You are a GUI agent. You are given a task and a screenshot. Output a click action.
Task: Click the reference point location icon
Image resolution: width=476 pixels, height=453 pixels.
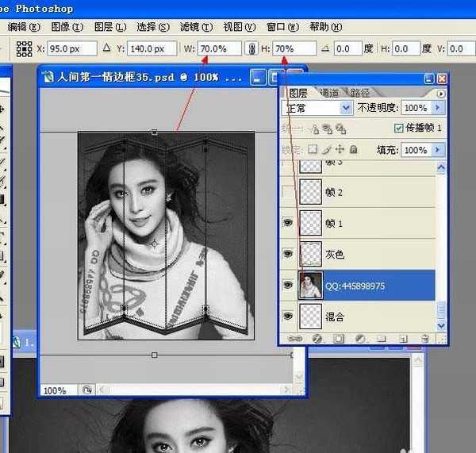click(25, 48)
